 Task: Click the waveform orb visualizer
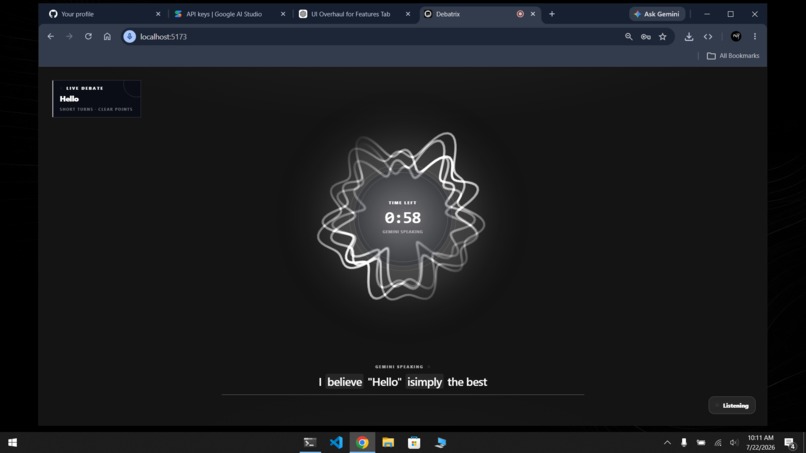[401, 216]
